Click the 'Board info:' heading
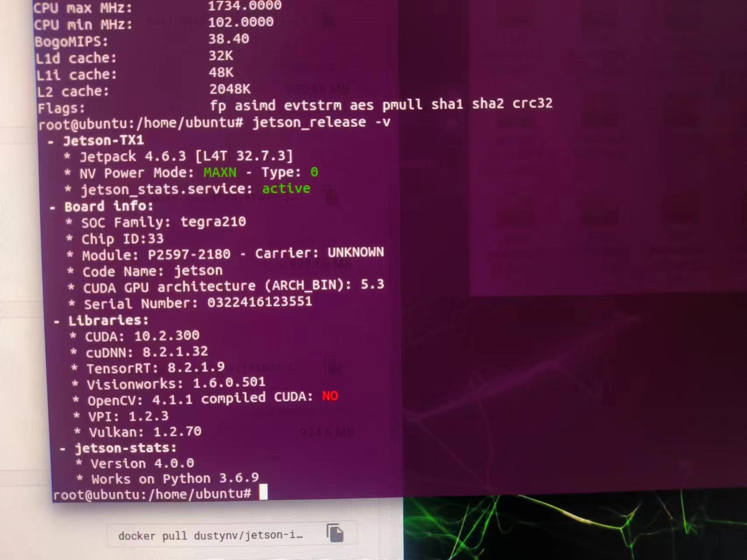The height and width of the screenshot is (560, 747). [109, 206]
